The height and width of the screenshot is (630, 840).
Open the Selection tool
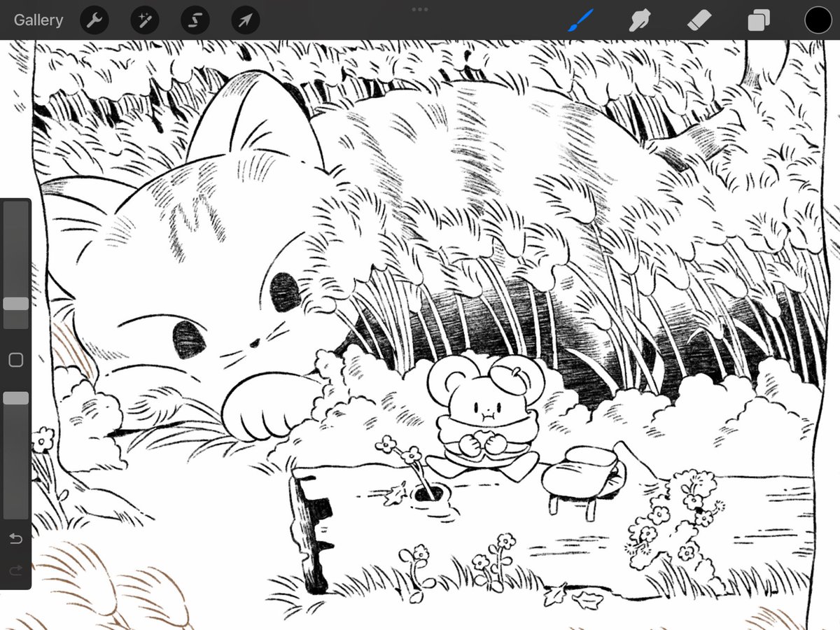coord(195,20)
